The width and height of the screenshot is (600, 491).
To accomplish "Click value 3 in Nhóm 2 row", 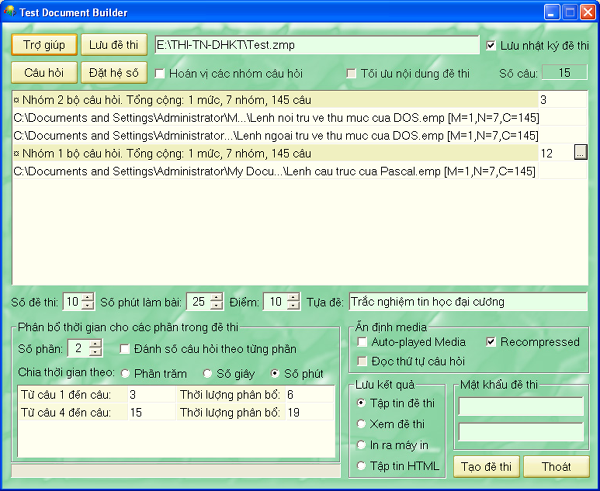I will pos(562,100).
